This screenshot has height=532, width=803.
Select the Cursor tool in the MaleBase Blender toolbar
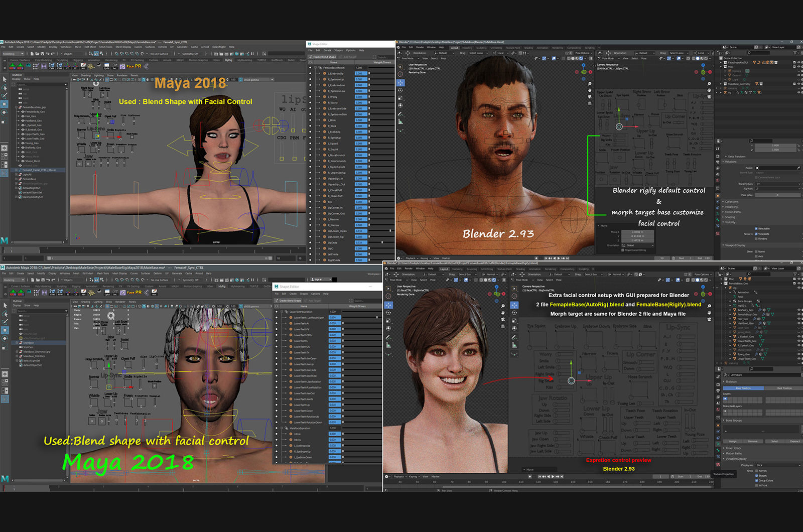400,74
